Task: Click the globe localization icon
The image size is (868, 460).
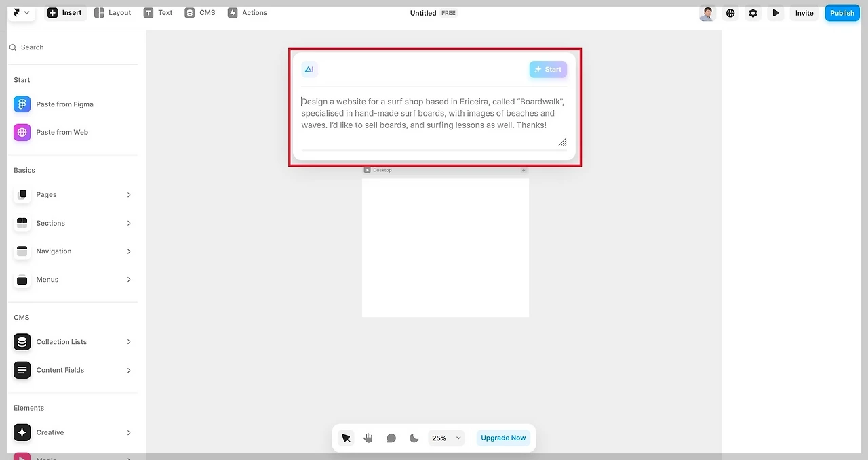Action: point(730,13)
